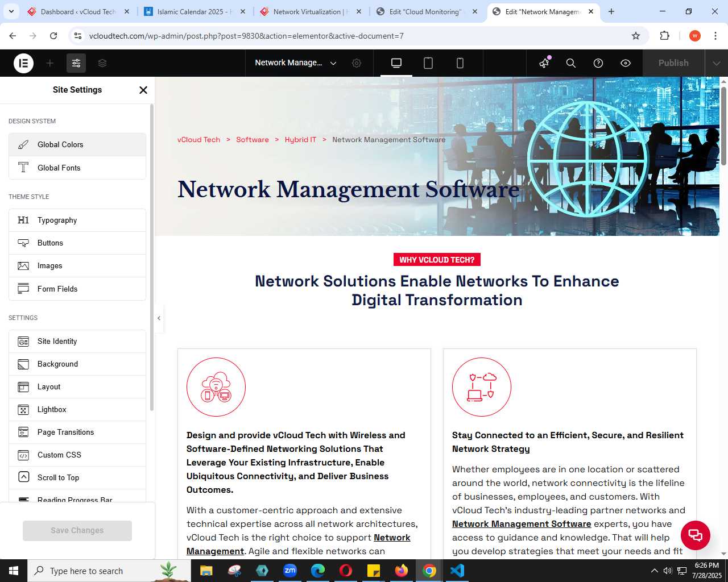
Task: Reload the current page
Action: tap(53, 36)
